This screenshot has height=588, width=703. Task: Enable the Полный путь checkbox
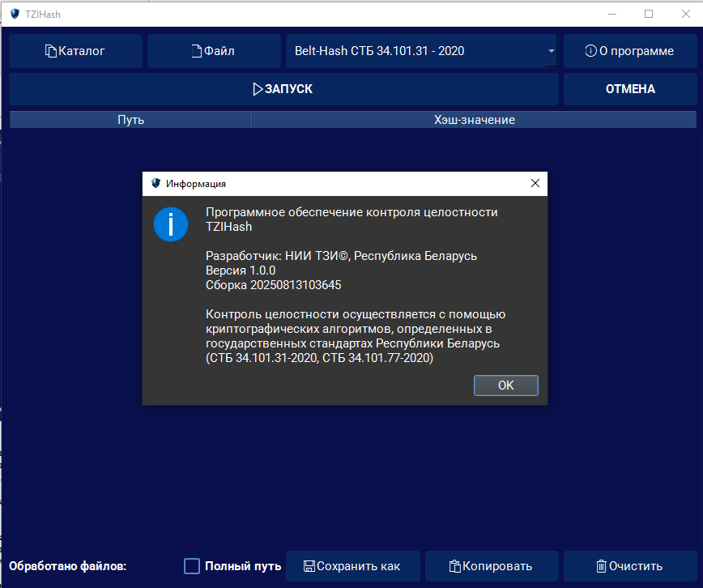[x=192, y=566]
